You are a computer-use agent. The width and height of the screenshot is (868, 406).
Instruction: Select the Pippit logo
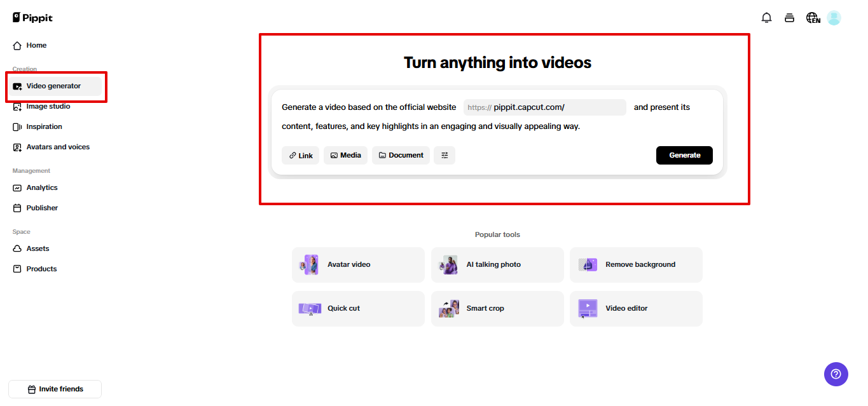(32, 17)
